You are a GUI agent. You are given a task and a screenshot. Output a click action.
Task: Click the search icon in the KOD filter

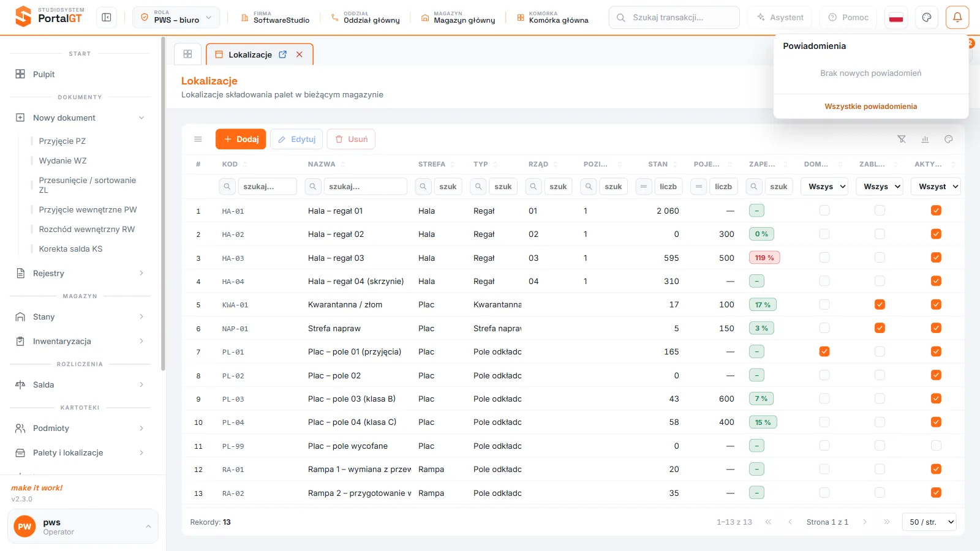click(x=227, y=186)
